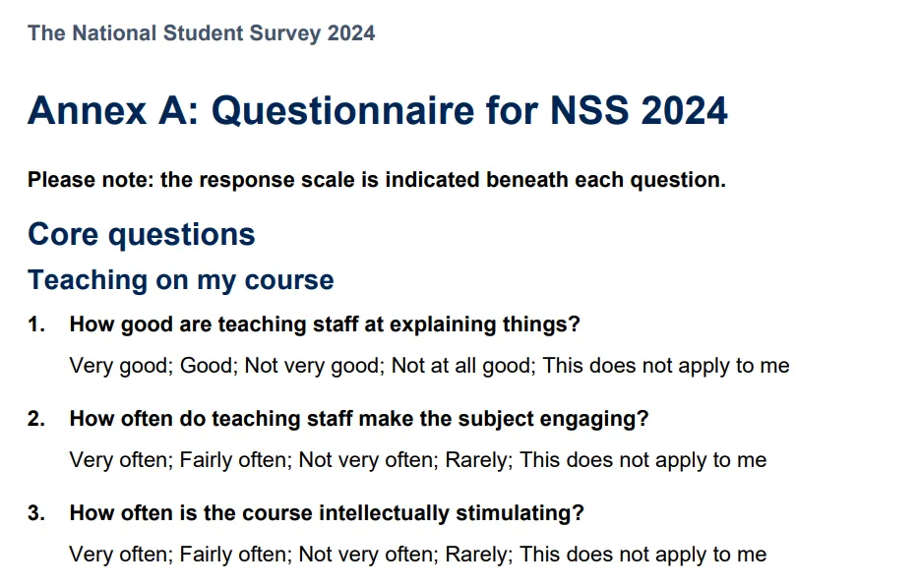The height and width of the screenshot is (588, 917).
Task: Select the 'Teaching on my course' subheading
Action: point(181,280)
